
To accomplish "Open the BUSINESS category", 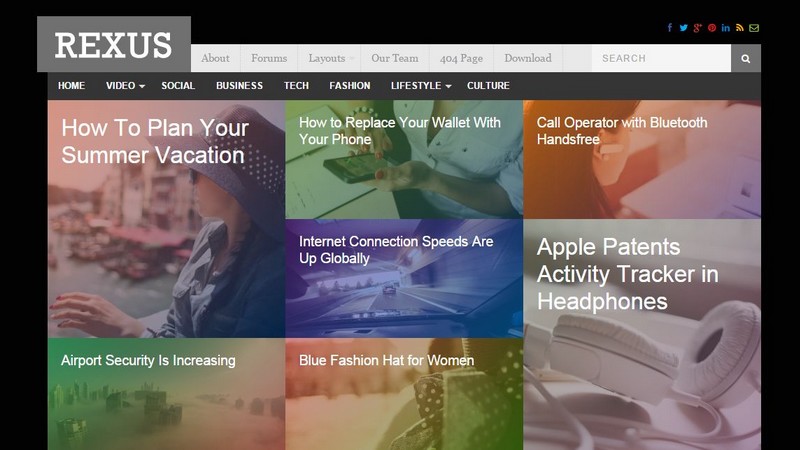I will point(239,86).
